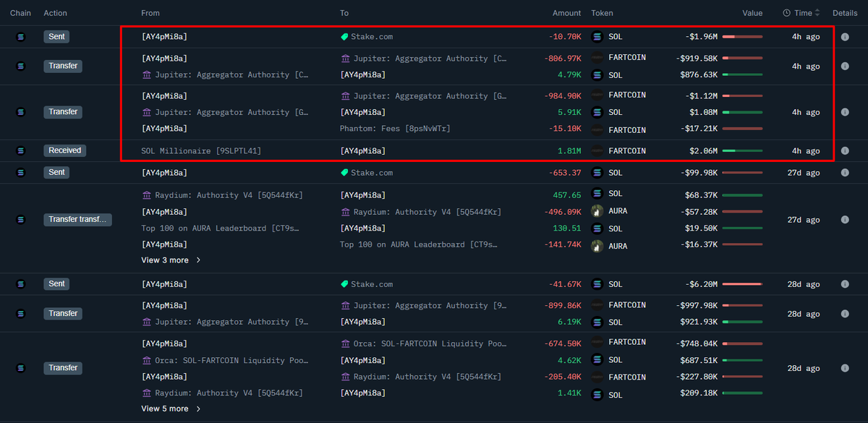This screenshot has height=423, width=868.
Task: Click amount 1.81M in Received row
Action: (569, 151)
